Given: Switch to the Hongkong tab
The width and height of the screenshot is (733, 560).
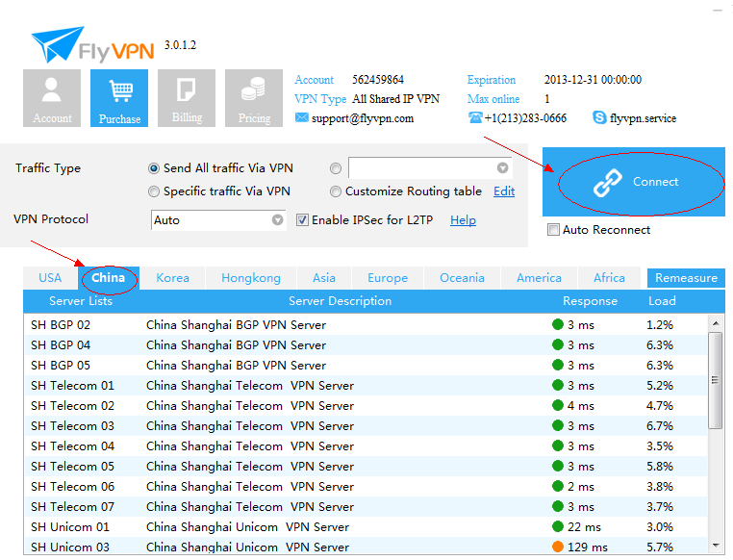Looking at the screenshot, I should (x=251, y=278).
